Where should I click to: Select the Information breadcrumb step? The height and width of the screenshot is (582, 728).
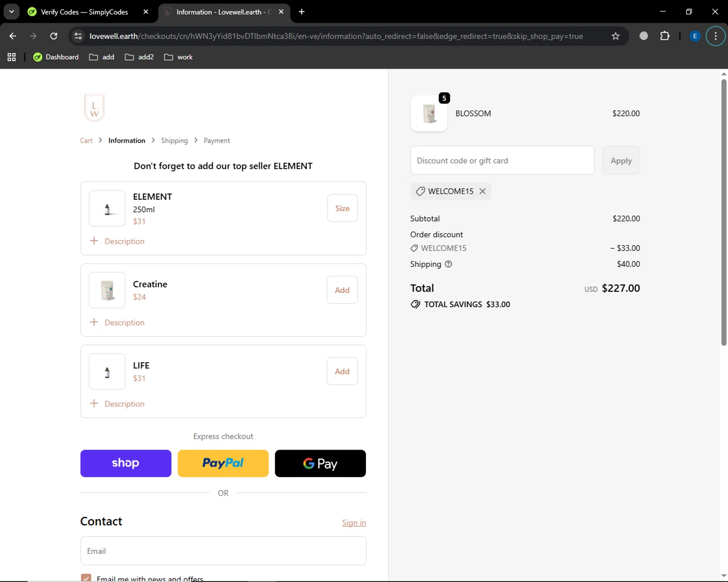pyautogui.click(x=127, y=141)
